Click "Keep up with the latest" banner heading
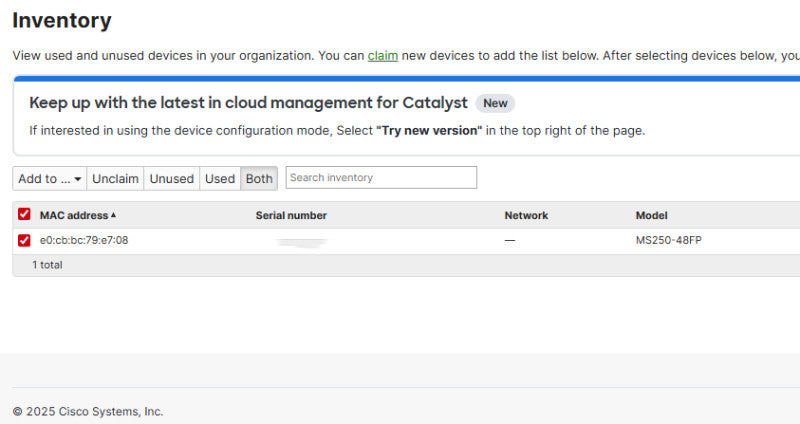Image resolution: width=800 pixels, height=424 pixels. (248, 103)
